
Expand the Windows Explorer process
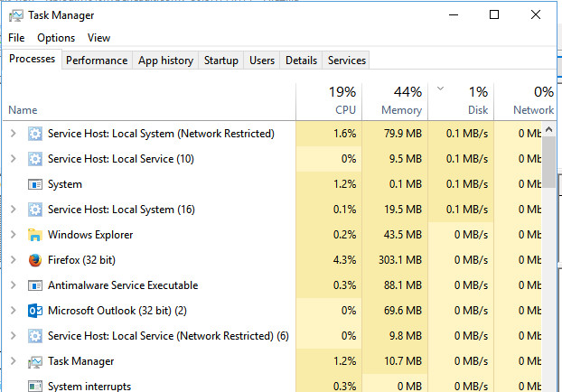point(14,234)
